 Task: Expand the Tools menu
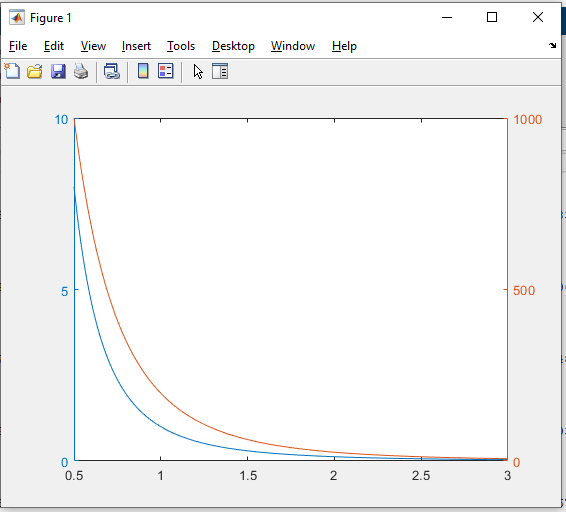[x=181, y=46]
